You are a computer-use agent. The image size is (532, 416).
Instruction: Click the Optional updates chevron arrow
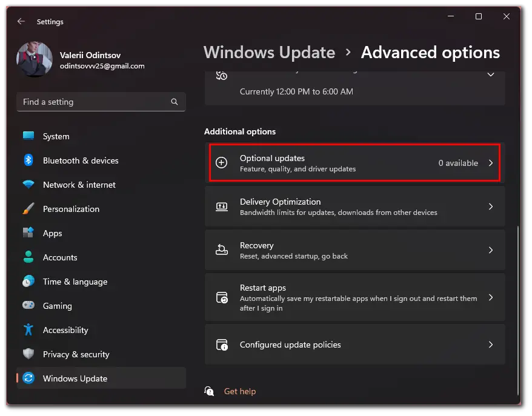(x=491, y=163)
